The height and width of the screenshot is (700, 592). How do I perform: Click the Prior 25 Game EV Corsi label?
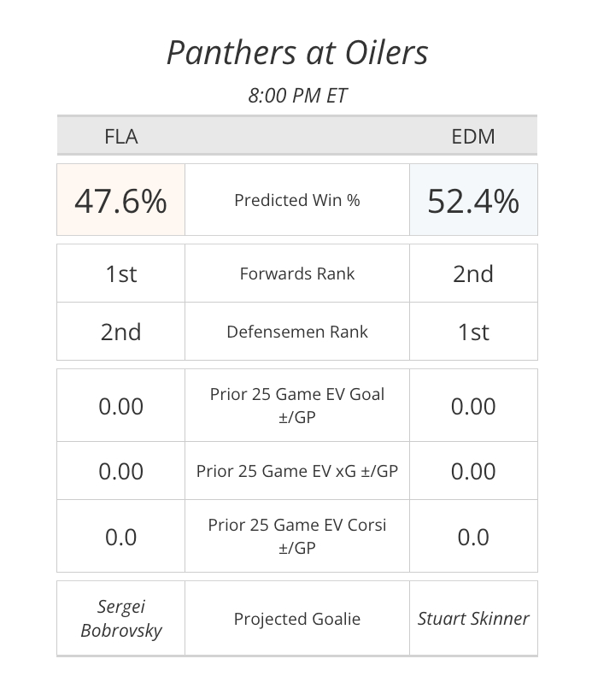click(296, 536)
